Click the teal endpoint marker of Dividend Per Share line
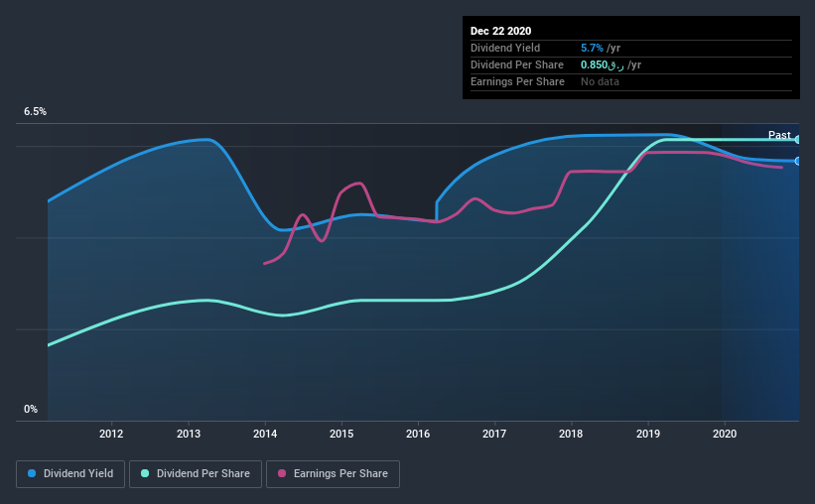 (x=797, y=140)
